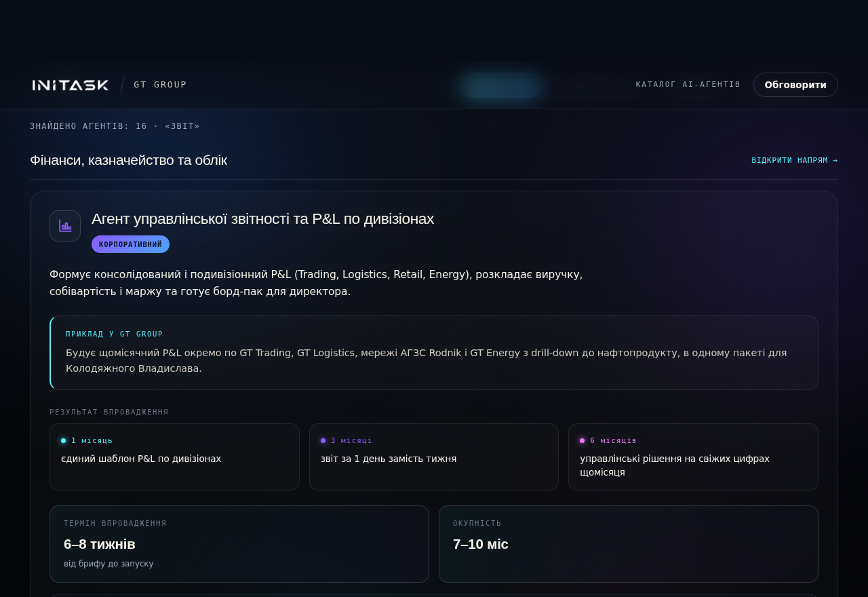Click the text 'звіт за 1 день замість тижня'
868x597 pixels.
[389, 459]
